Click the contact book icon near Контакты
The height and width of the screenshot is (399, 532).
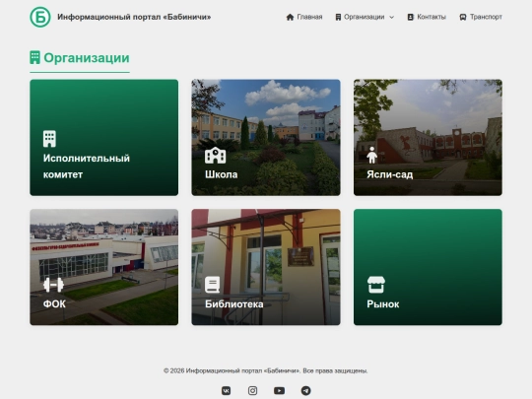click(x=410, y=17)
